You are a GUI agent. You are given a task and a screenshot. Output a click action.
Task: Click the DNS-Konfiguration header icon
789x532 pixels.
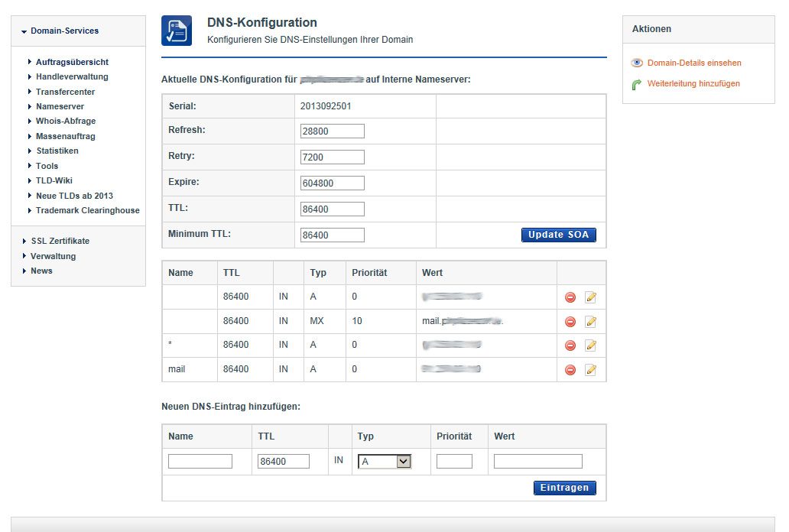[x=177, y=31]
